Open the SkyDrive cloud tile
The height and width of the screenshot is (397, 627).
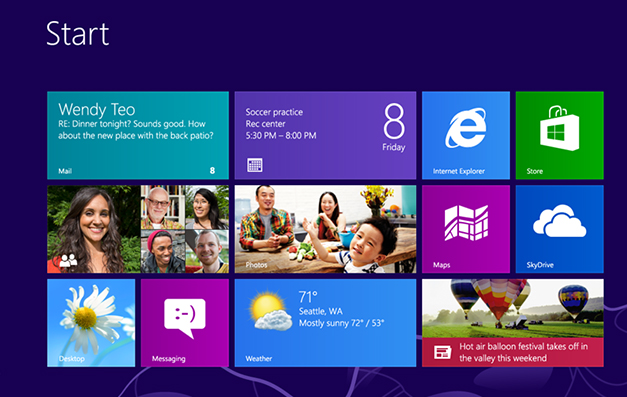(559, 229)
